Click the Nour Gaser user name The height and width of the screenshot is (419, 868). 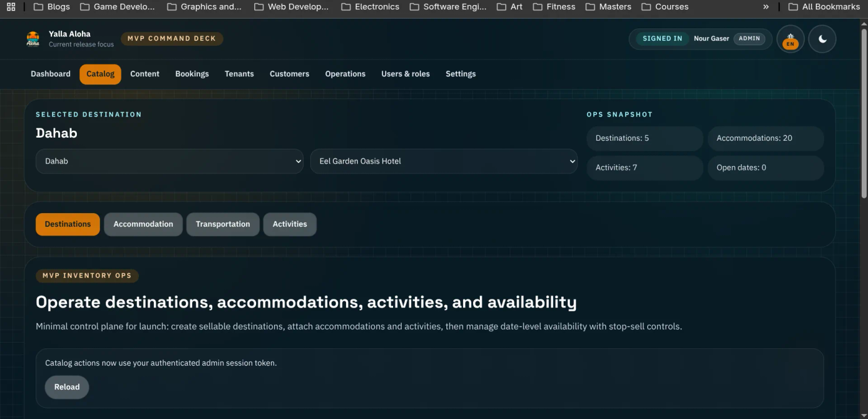[x=712, y=38]
